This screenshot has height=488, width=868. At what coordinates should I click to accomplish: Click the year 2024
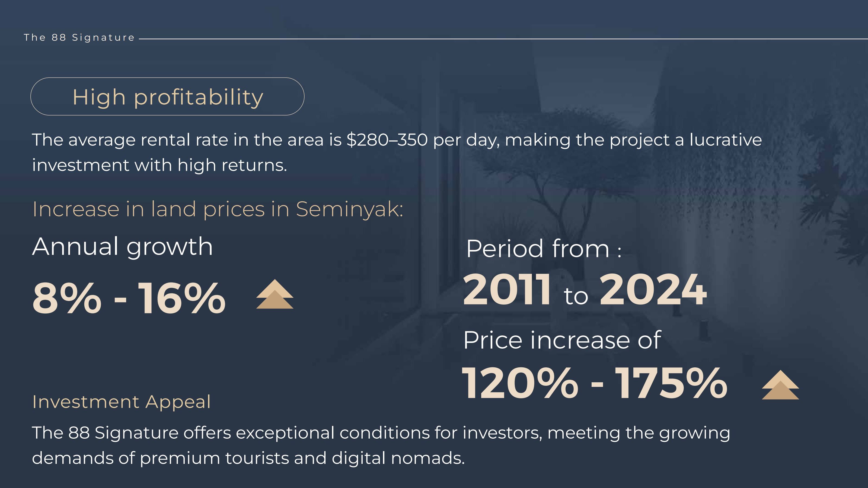(653, 290)
